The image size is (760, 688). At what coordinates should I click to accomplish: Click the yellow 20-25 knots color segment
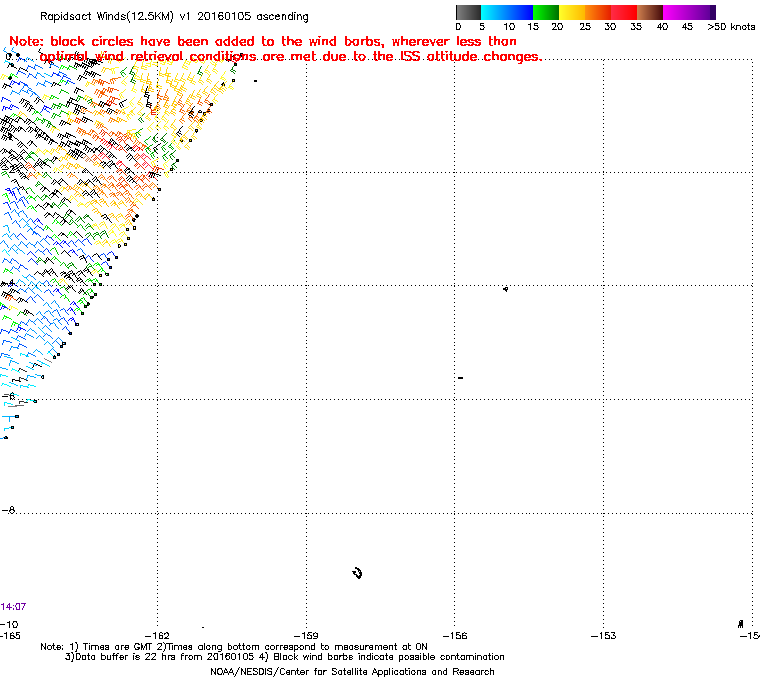572,12
